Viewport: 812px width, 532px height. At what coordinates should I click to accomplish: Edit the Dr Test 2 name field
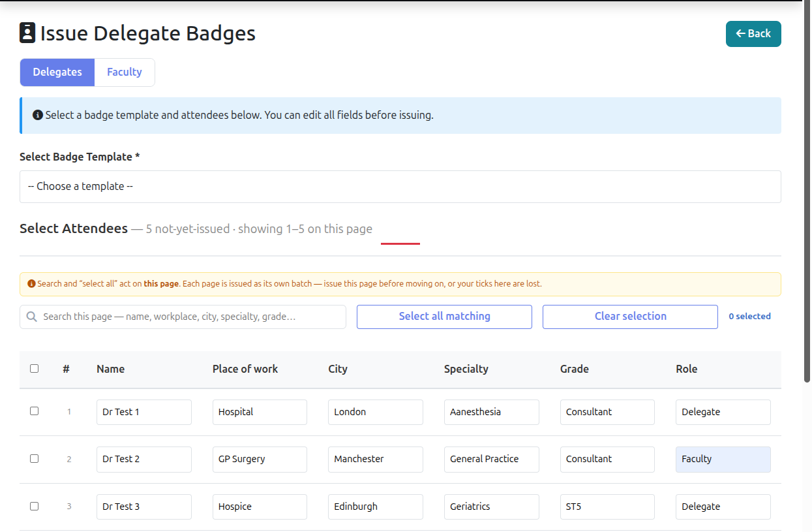(144, 460)
